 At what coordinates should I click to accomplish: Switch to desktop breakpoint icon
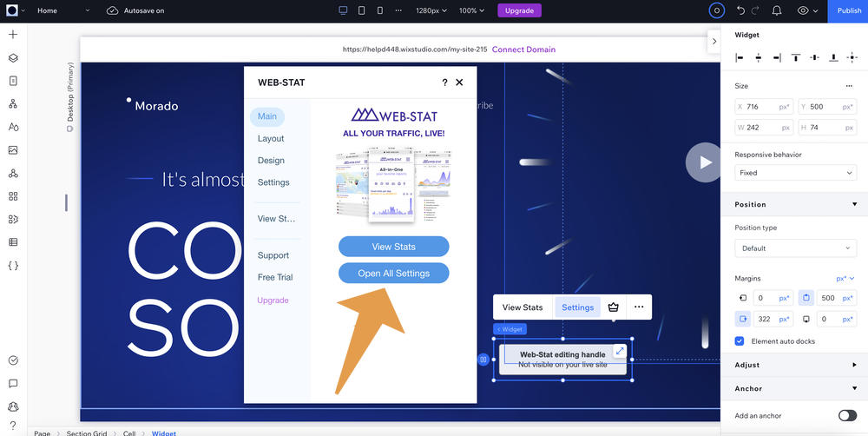pyautogui.click(x=343, y=10)
